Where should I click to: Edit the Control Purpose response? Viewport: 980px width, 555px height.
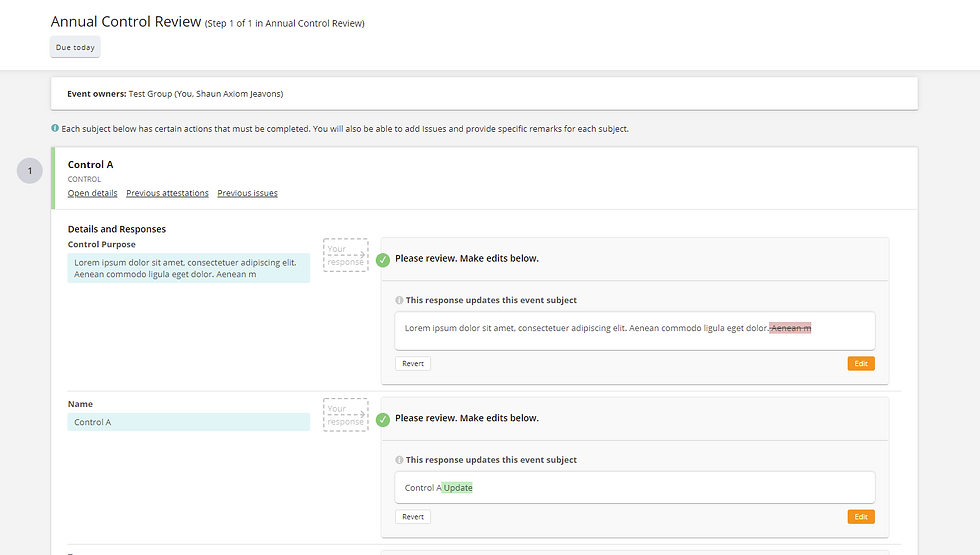tap(861, 364)
